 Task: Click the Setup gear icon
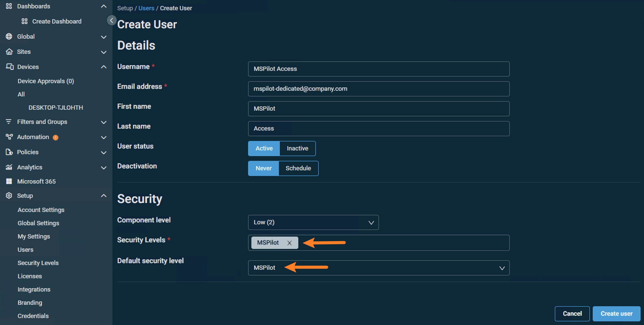(x=9, y=196)
